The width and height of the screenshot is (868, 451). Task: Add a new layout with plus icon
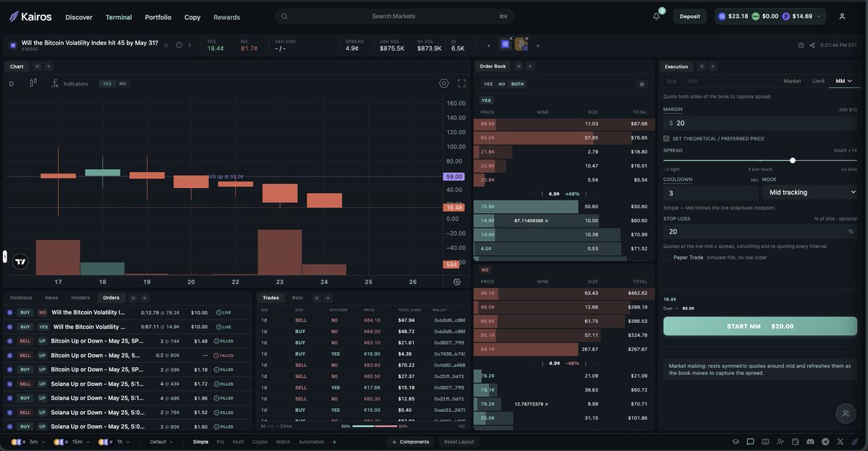334,442
